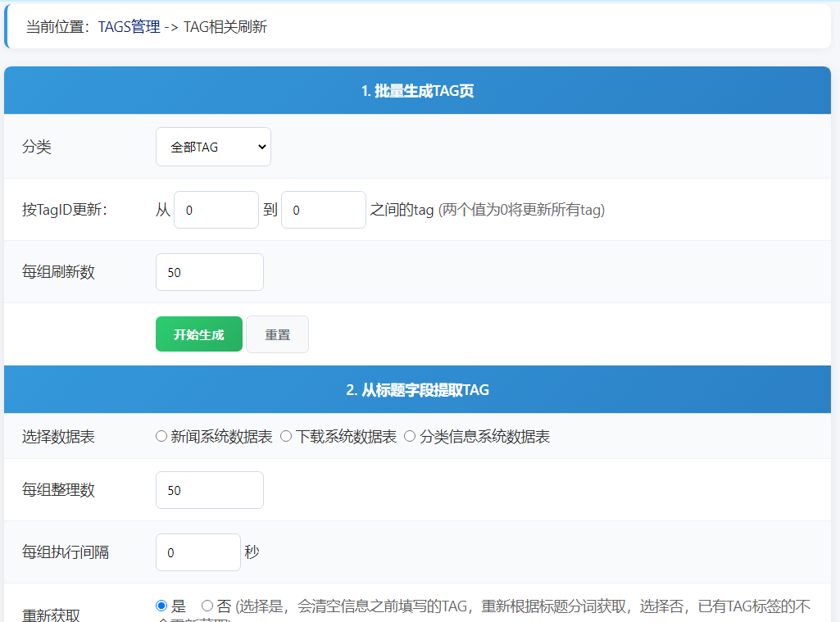Select 全部TAG from the category combo box
840x622 pixels.
[213, 147]
